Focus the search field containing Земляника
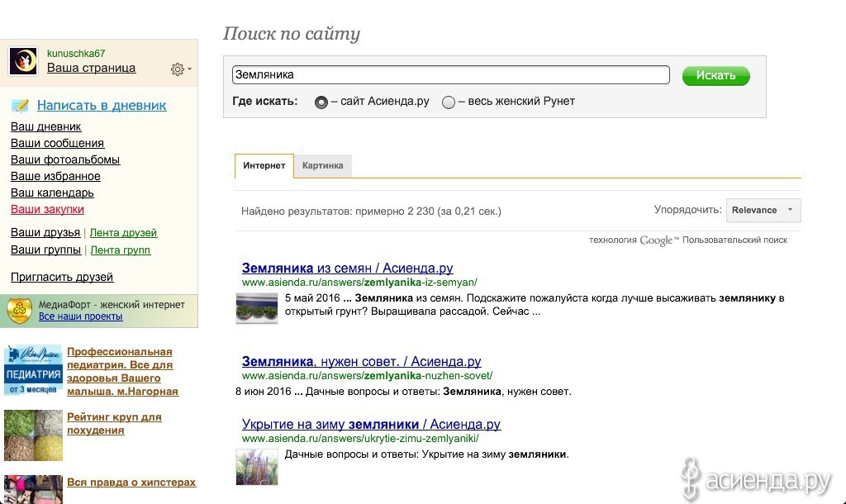Image resolution: width=846 pixels, height=504 pixels. 451,74
